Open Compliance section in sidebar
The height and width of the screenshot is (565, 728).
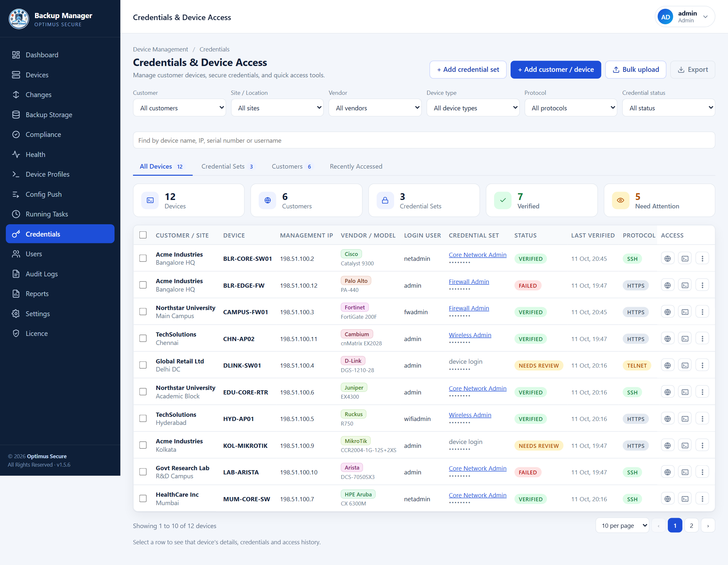[x=60, y=134]
